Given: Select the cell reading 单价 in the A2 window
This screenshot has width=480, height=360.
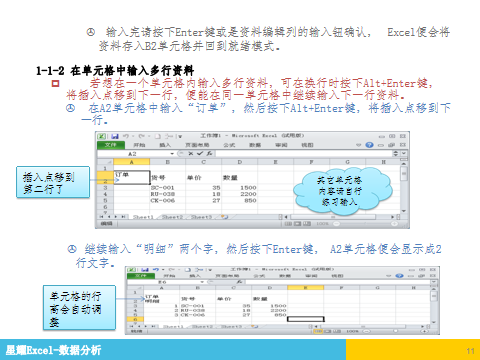Looking at the screenshot, I should (203, 177).
